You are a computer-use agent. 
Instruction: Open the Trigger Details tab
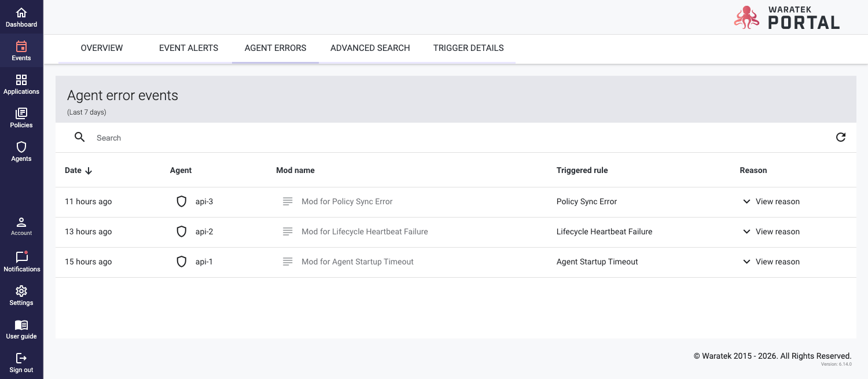(x=469, y=48)
